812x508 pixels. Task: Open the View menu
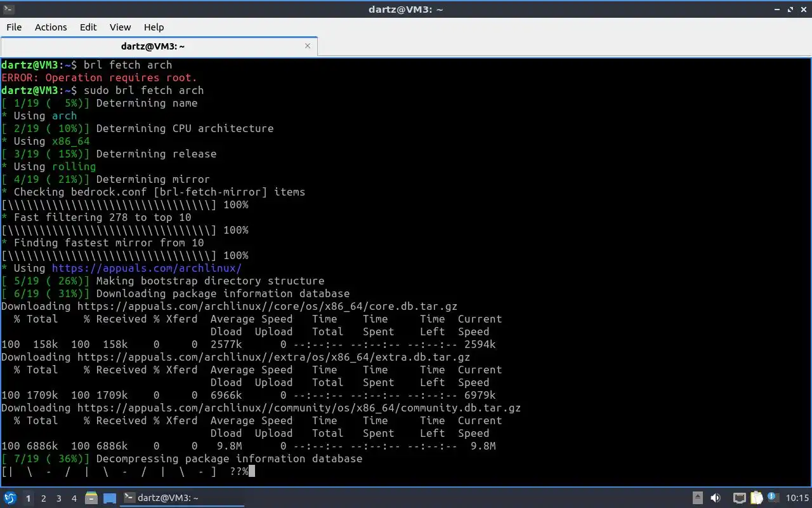[x=120, y=27]
